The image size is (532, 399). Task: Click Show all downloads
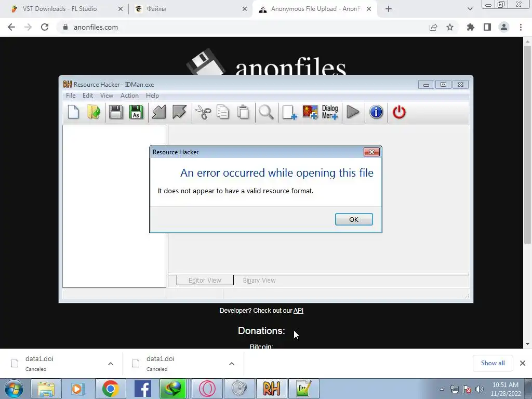tap(493, 363)
